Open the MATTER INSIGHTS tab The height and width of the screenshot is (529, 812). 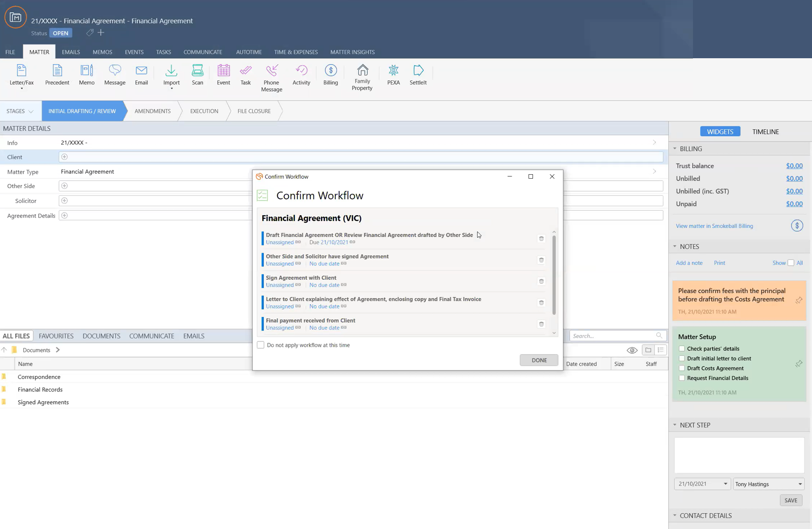point(352,52)
